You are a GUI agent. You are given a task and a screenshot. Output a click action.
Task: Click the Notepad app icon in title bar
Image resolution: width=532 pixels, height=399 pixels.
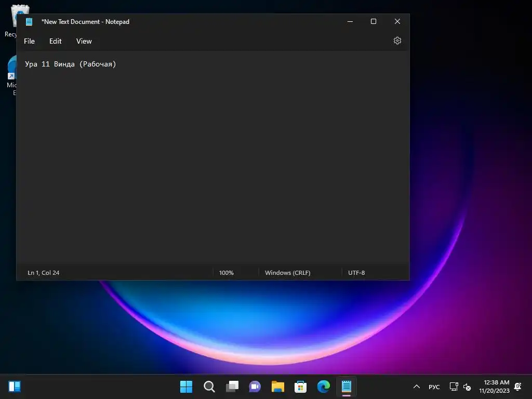(x=29, y=22)
